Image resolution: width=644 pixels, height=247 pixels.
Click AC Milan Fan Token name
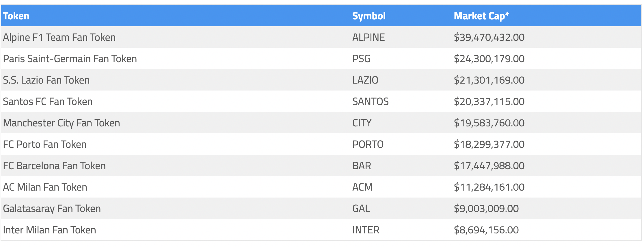click(x=45, y=187)
